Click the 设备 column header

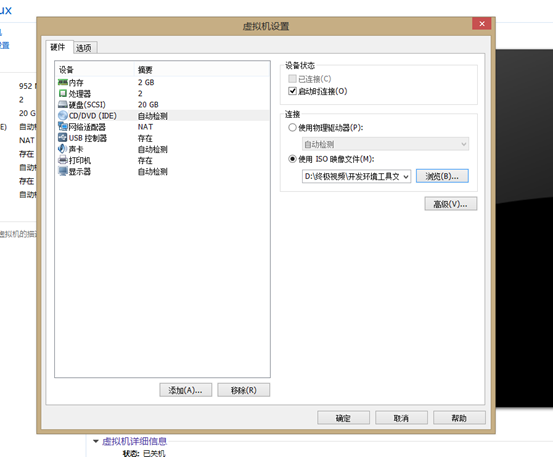[95, 69]
